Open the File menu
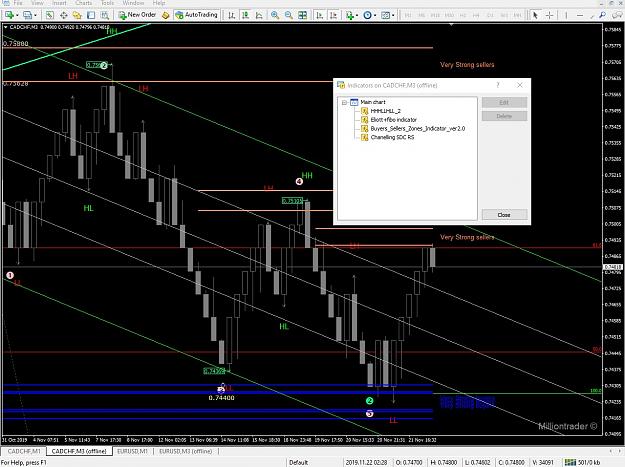Viewport: 625px width, 467px height. tap(18, 3)
